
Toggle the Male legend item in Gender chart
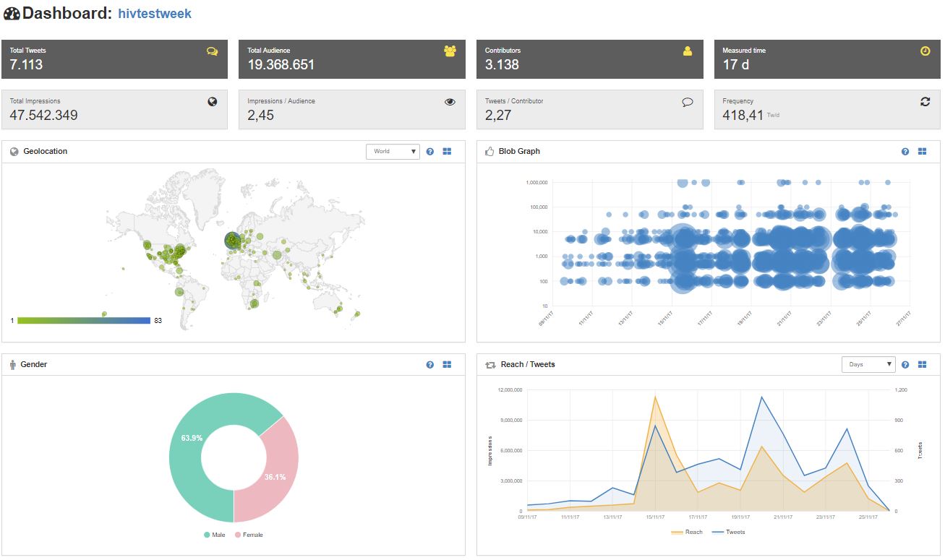click(x=215, y=535)
